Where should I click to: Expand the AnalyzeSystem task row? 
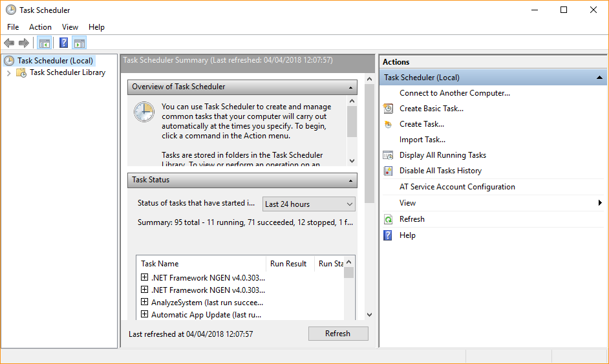[144, 302]
